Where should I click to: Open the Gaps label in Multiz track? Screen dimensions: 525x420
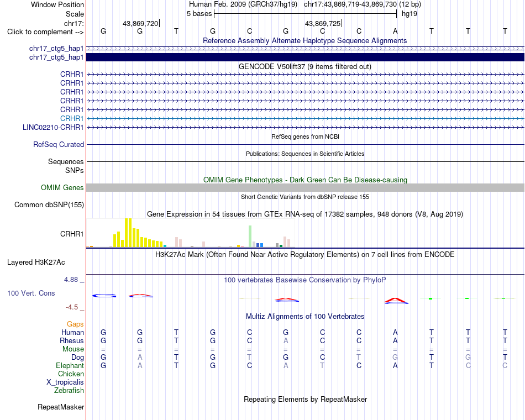pos(75,324)
